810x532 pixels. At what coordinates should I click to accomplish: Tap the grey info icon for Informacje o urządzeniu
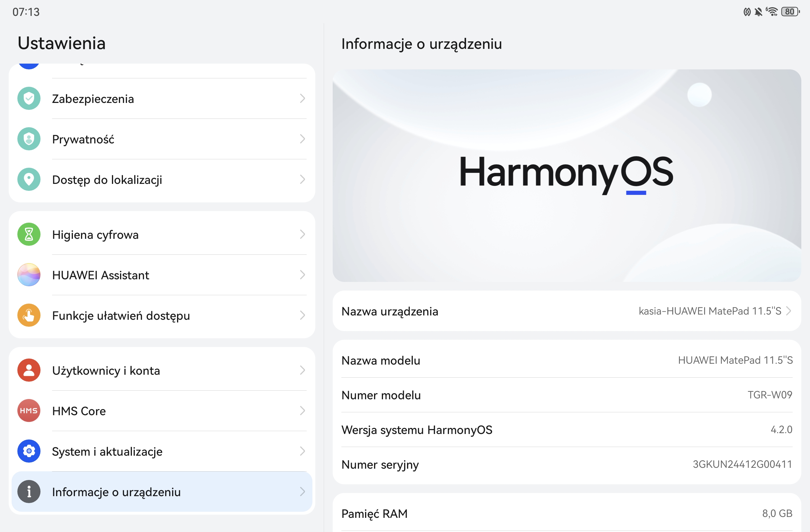29,492
